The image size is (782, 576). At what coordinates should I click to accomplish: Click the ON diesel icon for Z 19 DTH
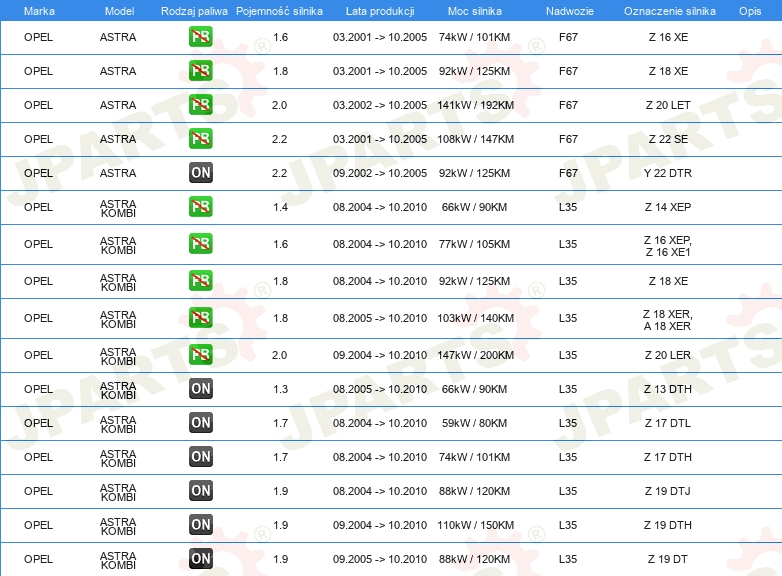tap(200, 525)
